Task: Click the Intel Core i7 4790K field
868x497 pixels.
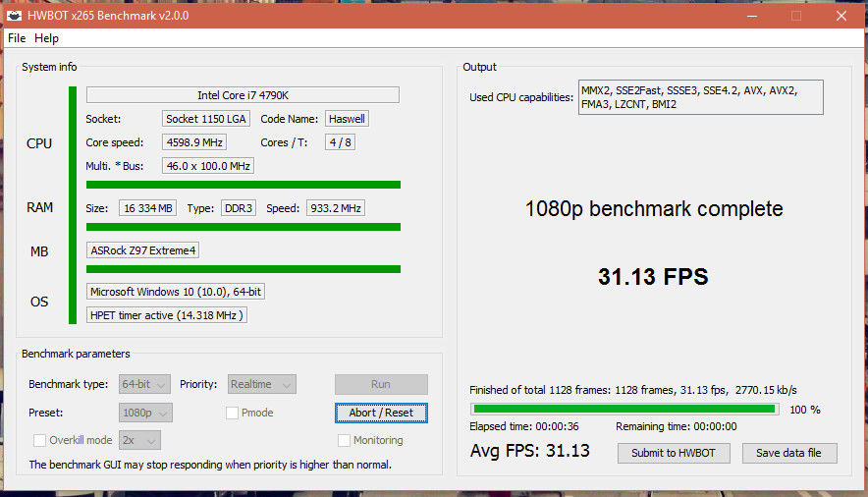Action: (x=243, y=94)
